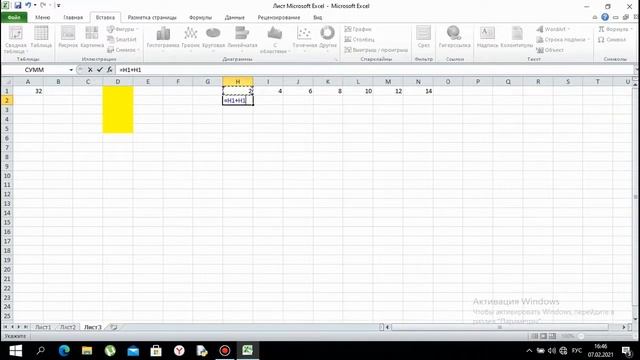Insert a scatter chart (Точечная)
Viewport: 640px width, 360px height.
[x=304, y=38]
